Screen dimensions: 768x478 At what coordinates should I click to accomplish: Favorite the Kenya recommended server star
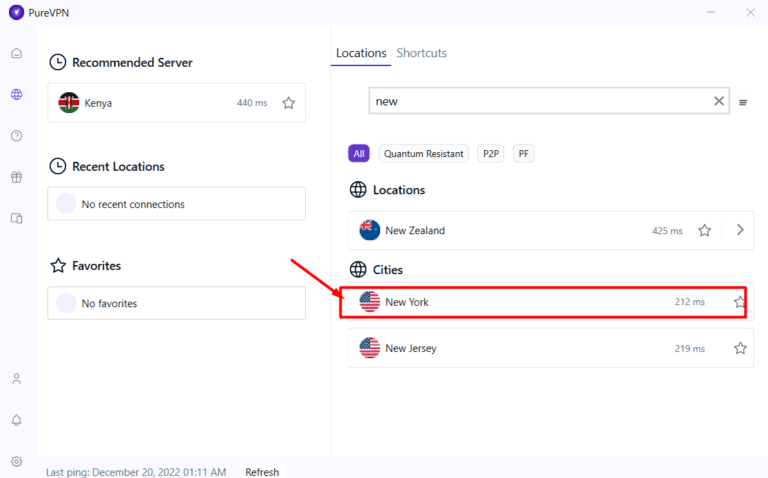[288, 103]
